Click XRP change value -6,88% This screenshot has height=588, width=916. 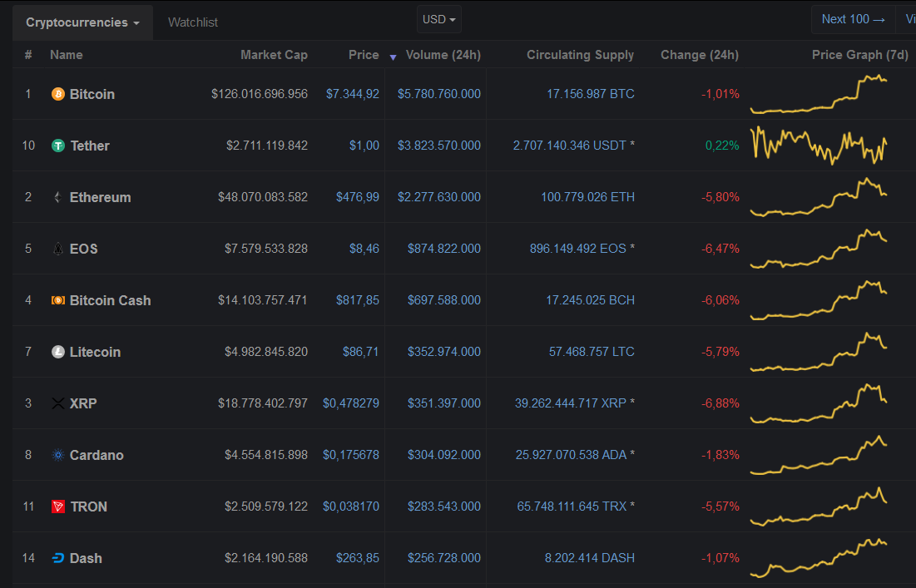(720, 403)
